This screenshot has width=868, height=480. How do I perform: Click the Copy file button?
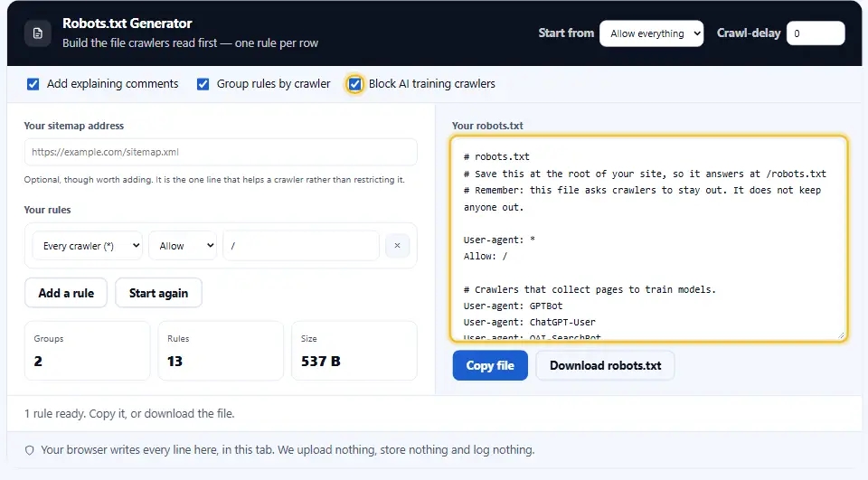tap(490, 365)
